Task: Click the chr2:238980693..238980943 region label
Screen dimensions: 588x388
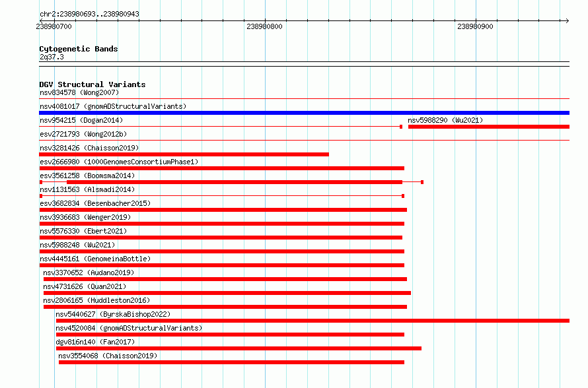Action: [x=89, y=14]
